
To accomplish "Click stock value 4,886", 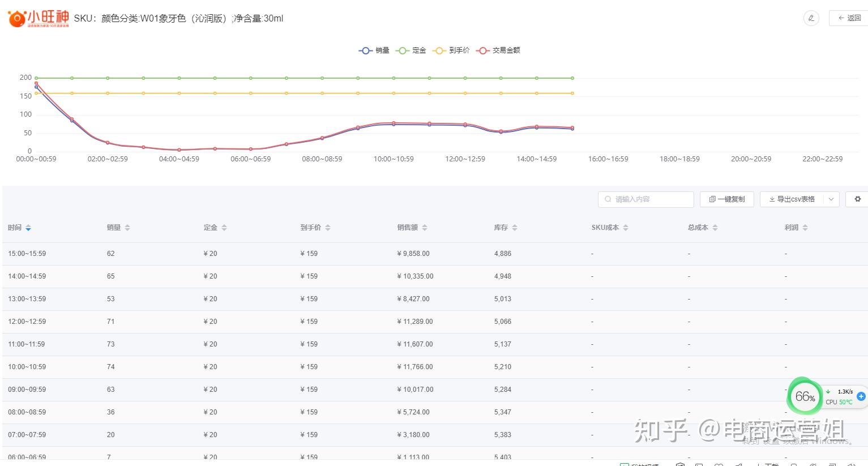I will click(x=503, y=254).
